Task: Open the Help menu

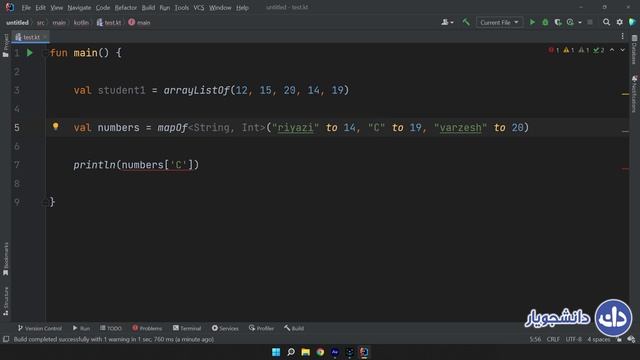Action: coord(242,8)
